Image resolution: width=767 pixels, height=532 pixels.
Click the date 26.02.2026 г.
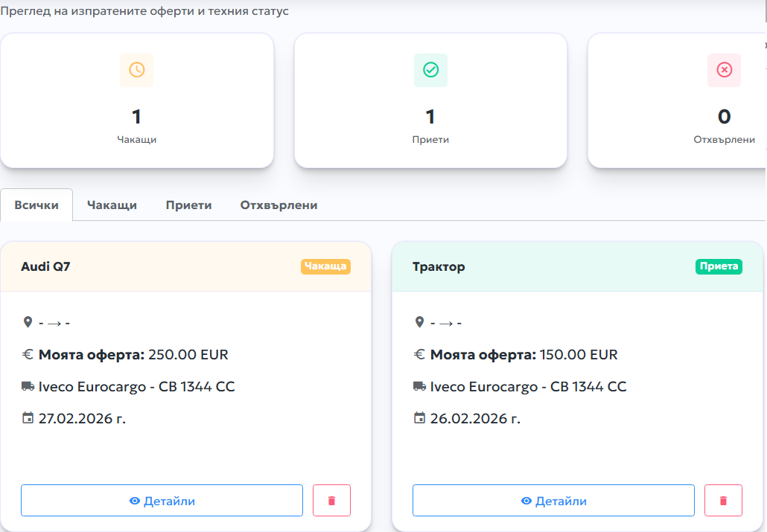point(475,419)
